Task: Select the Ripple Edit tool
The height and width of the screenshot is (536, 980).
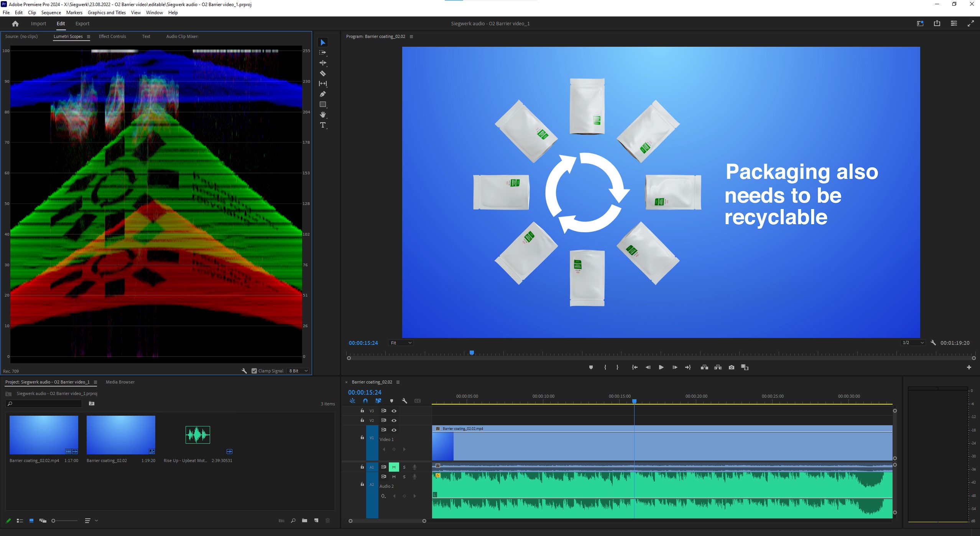Action: tap(323, 63)
